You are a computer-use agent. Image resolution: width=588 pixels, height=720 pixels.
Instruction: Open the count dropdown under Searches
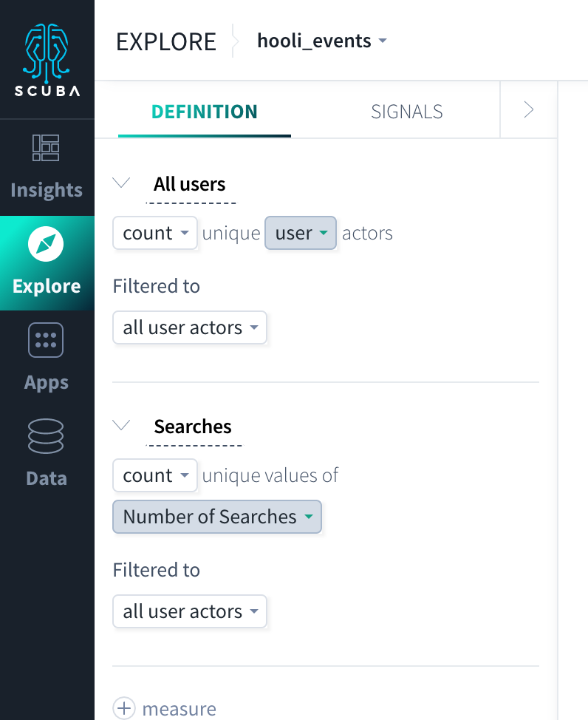pos(155,475)
